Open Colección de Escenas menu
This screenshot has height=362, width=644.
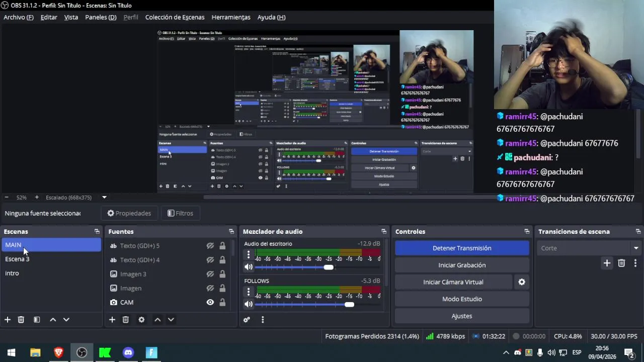175,17
